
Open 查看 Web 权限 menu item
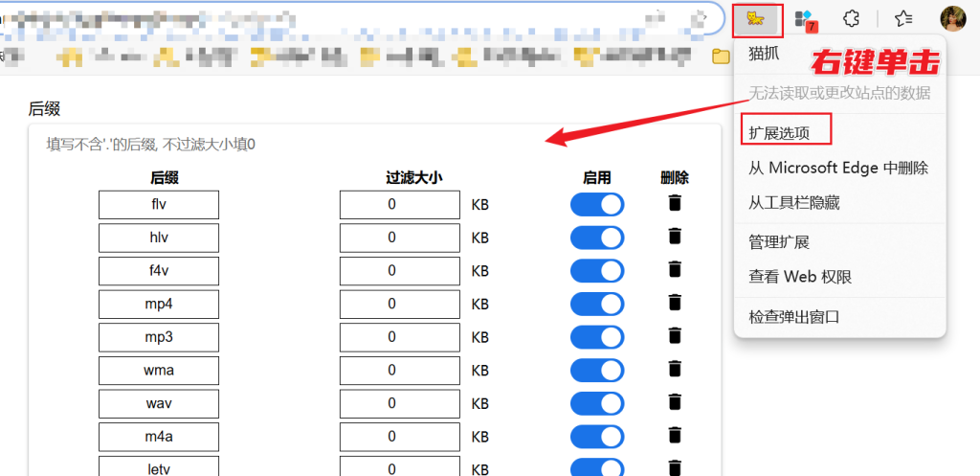pyautogui.click(x=799, y=277)
